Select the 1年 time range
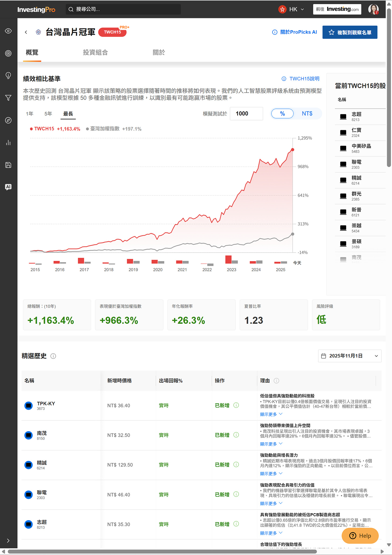The image size is (392, 555). click(30, 114)
